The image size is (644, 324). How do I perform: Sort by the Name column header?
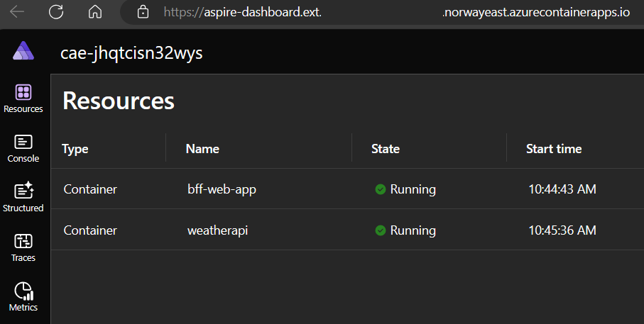click(x=202, y=149)
